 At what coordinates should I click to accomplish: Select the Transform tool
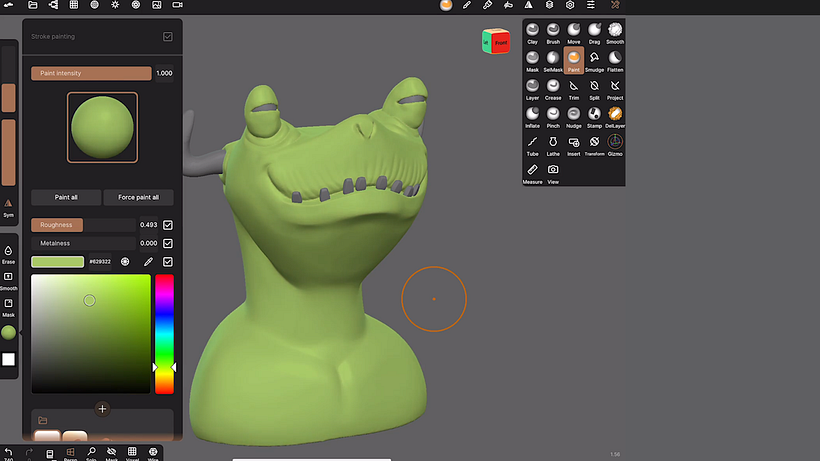pyautogui.click(x=594, y=146)
